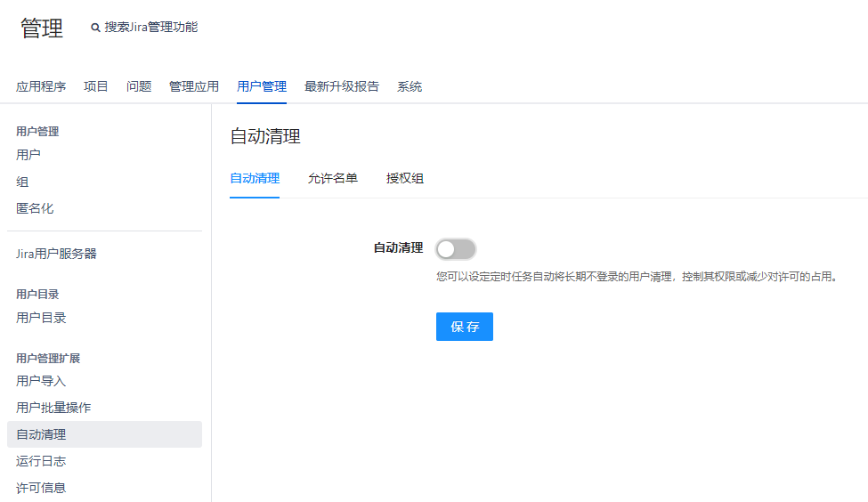Open 组 in the sidebar

pos(22,182)
